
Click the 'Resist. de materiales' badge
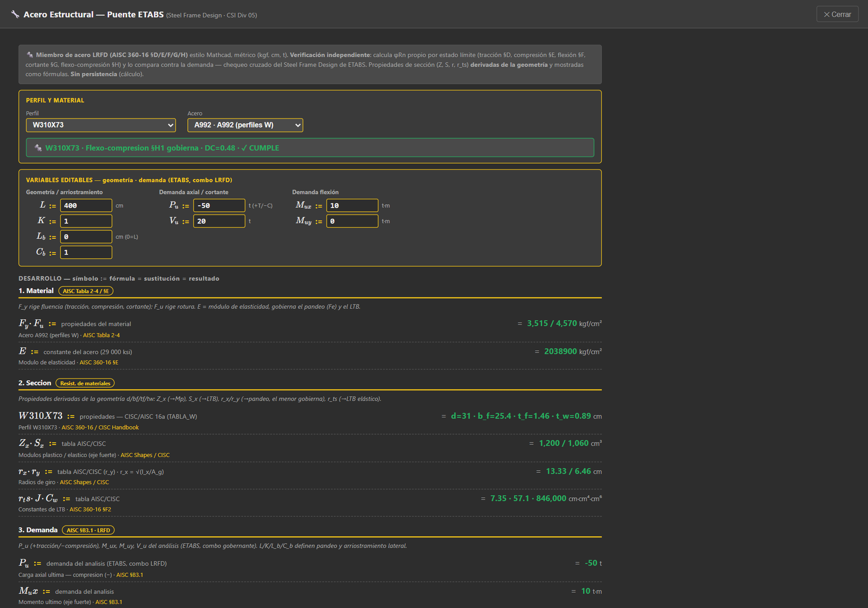click(x=85, y=383)
